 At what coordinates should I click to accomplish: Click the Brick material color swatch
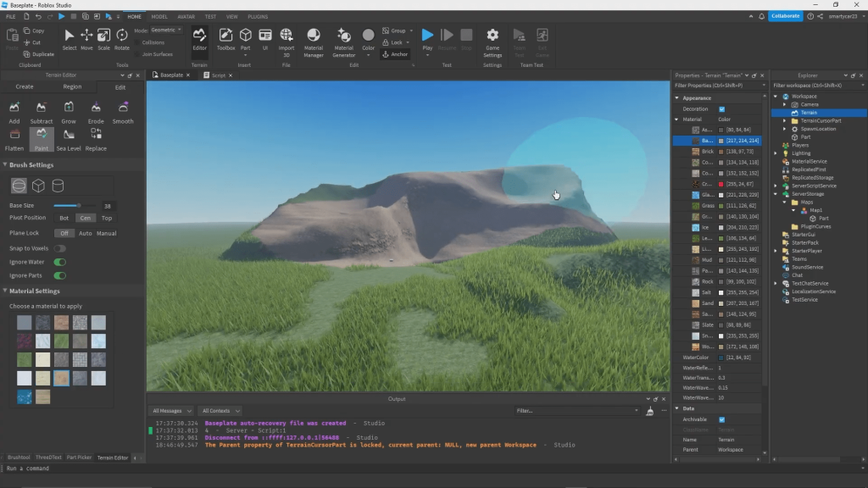tap(721, 152)
